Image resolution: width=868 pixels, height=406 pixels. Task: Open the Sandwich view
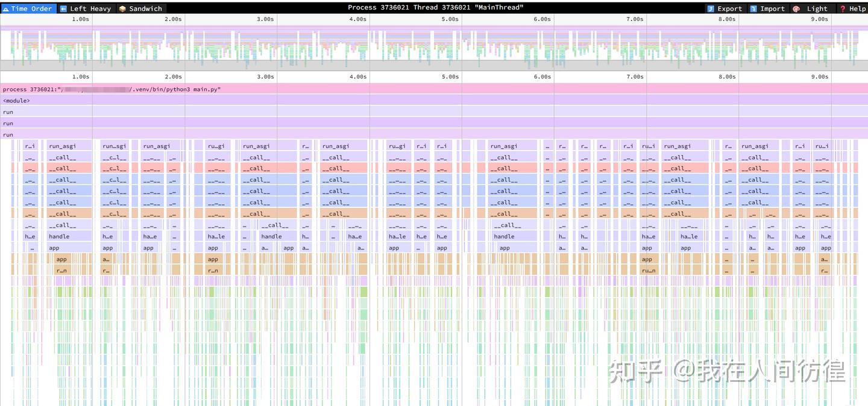coord(145,8)
